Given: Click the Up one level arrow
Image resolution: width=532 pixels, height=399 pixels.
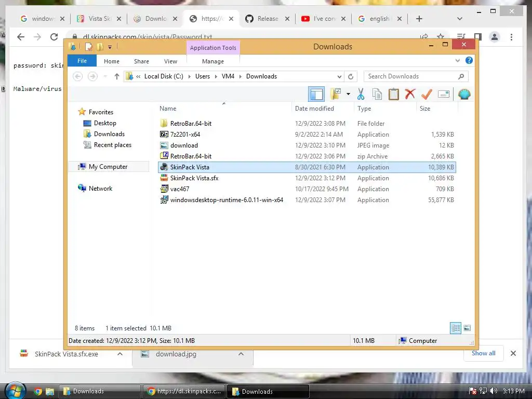Looking at the screenshot, I should pyautogui.click(x=117, y=76).
